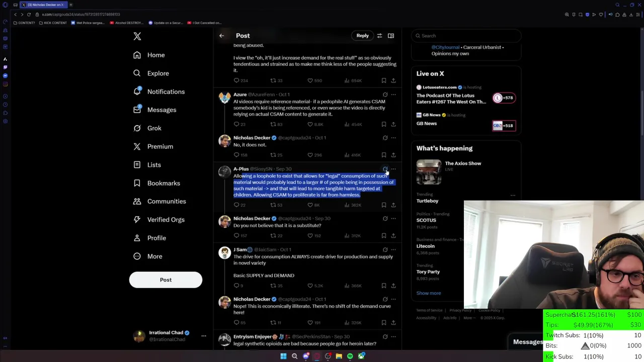Screen dimensions: 644x362
Task: Open options on 'economically illiterate' reply
Action: tap(393, 300)
